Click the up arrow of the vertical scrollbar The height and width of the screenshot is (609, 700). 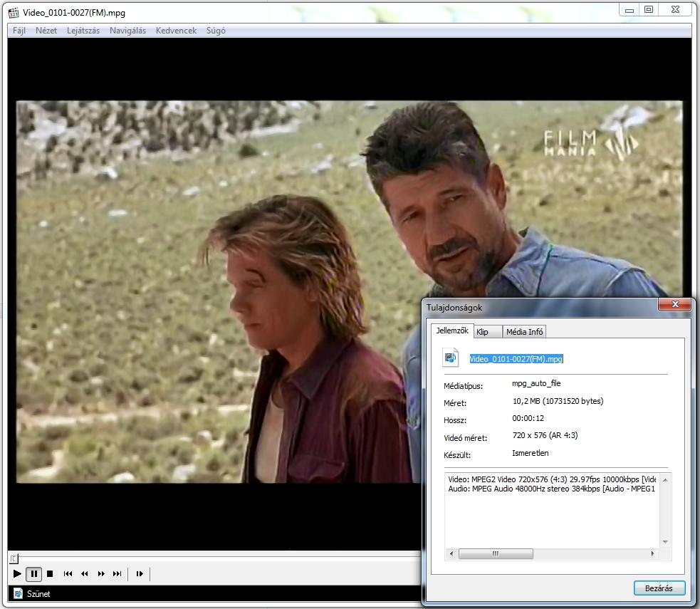(665, 480)
